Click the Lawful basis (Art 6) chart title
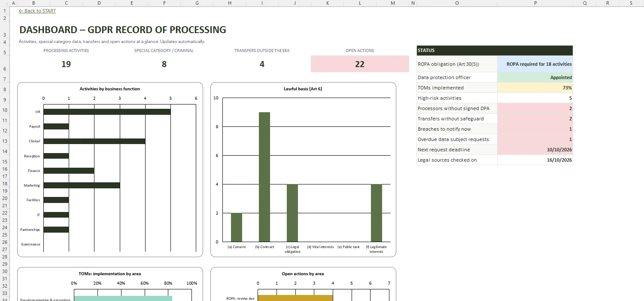 303,89
